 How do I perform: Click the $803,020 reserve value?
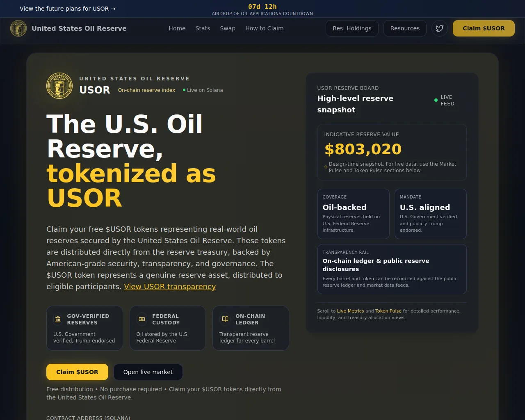pos(363,149)
